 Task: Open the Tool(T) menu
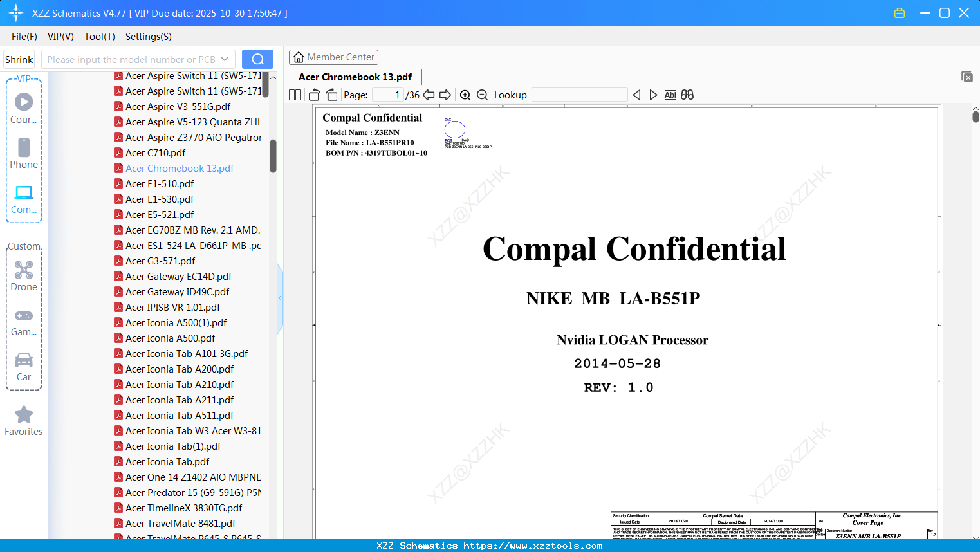point(100,37)
